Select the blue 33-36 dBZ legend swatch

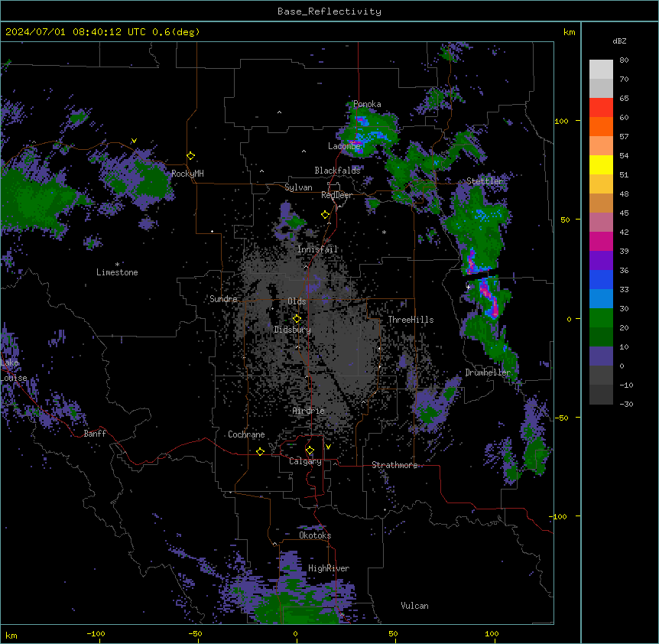601,279
